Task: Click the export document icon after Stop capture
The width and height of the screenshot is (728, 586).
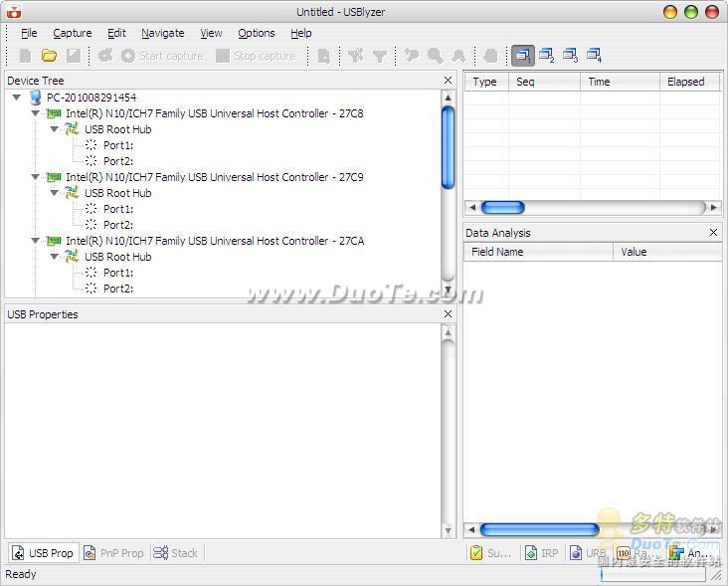Action: point(323,56)
